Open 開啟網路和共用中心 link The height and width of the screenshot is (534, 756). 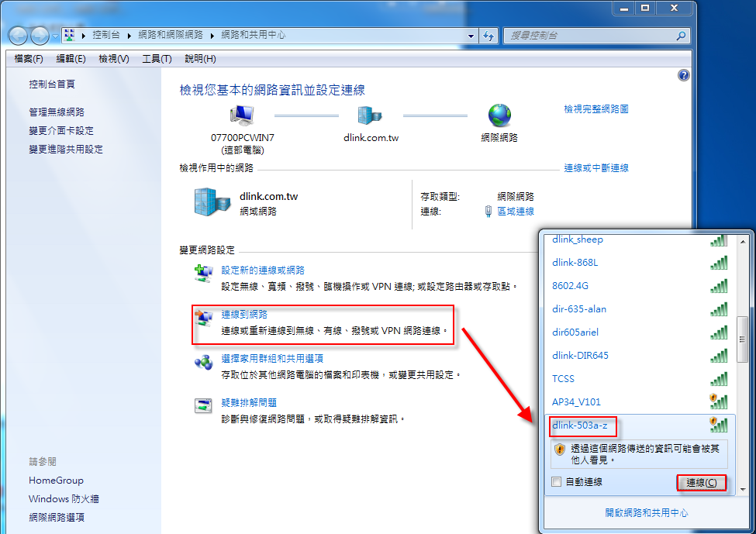point(646,513)
